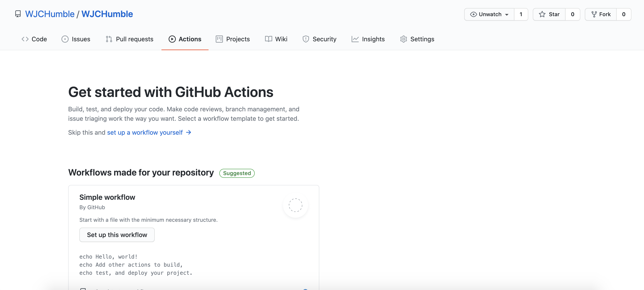Select the Actions tab
Screen dimensions: 644x290
coord(185,39)
